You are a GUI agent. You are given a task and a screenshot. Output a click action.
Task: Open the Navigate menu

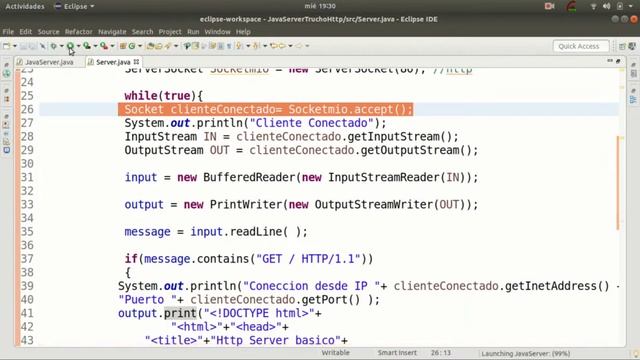coord(112,31)
